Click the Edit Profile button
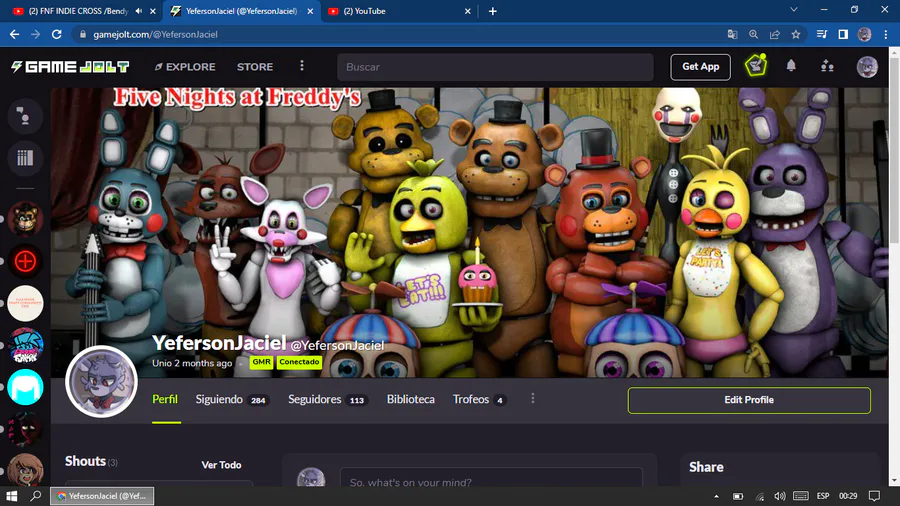The image size is (900, 506). tap(749, 400)
